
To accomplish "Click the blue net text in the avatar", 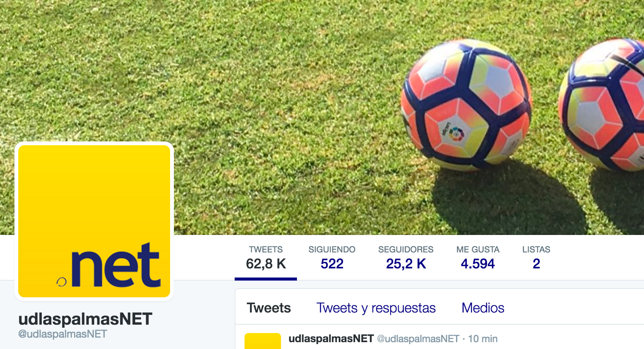I will pyautogui.click(x=116, y=265).
